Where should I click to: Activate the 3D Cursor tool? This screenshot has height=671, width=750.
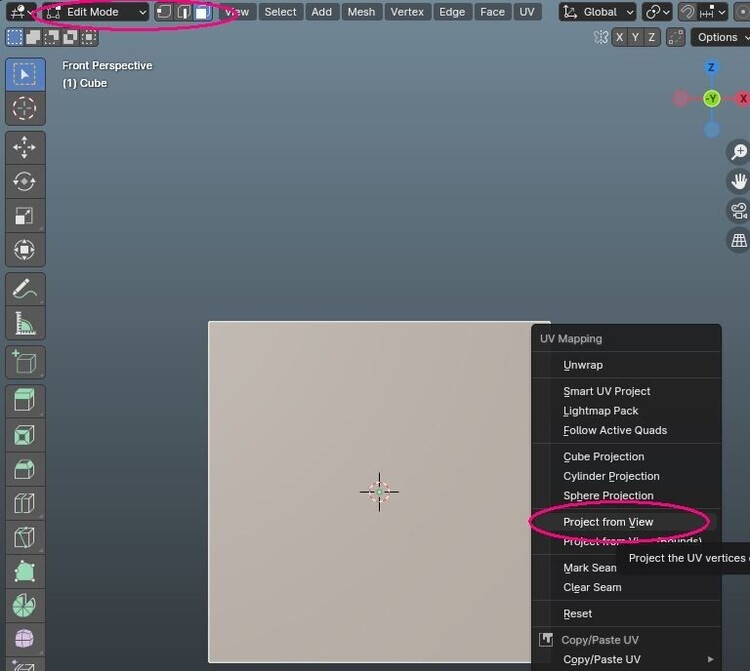click(x=25, y=109)
